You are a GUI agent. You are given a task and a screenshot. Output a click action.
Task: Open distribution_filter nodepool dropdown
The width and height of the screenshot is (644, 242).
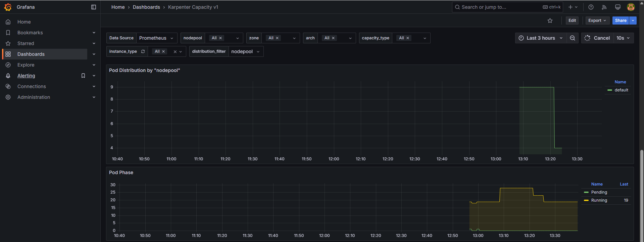pyautogui.click(x=246, y=51)
